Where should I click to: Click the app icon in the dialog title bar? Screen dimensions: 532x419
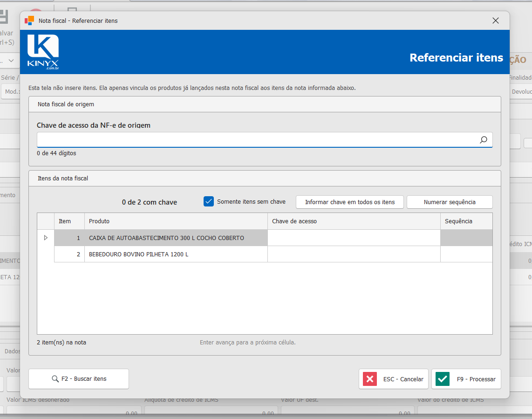tap(29, 21)
